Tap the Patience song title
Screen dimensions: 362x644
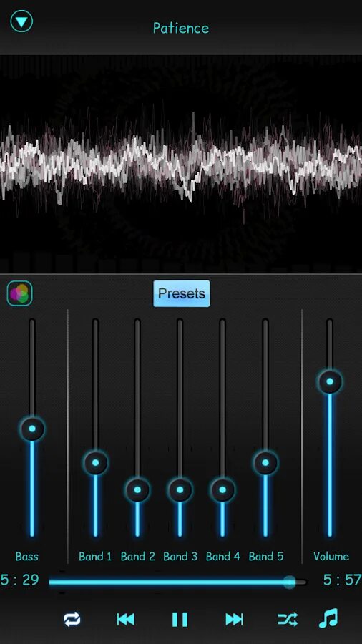(x=181, y=28)
